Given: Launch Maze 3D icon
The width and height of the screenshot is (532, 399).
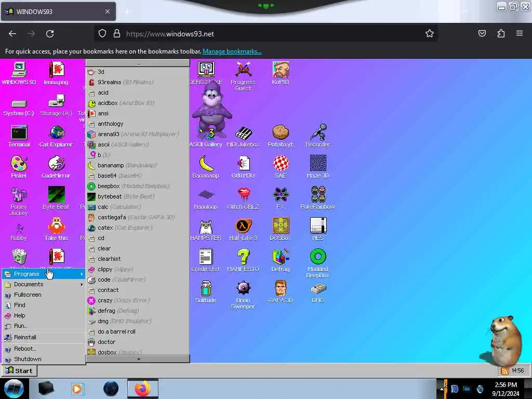Looking at the screenshot, I should tap(317, 167).
